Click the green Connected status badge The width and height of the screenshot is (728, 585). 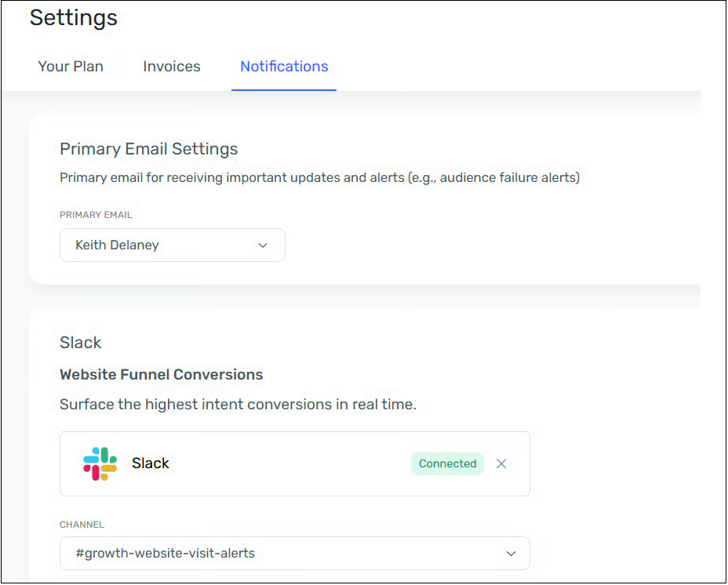click(x=447, y=463)
